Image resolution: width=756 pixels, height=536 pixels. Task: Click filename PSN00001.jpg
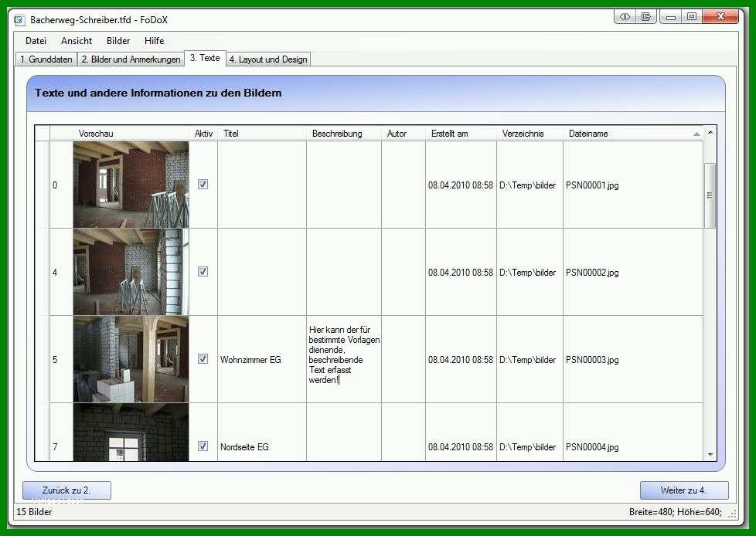(592, 185)
